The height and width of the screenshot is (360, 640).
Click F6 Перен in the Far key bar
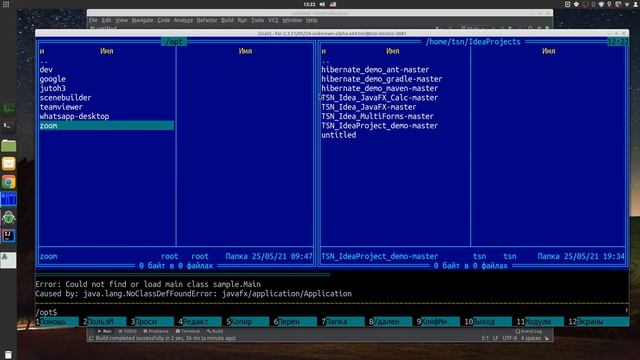295,322
